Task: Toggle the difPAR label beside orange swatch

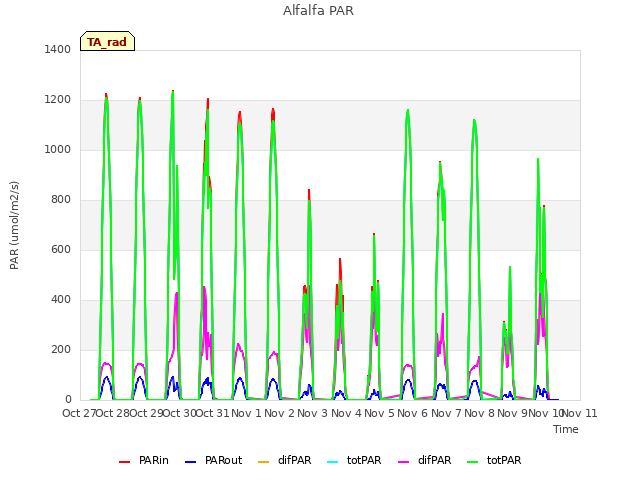Action: coord(294,460)
